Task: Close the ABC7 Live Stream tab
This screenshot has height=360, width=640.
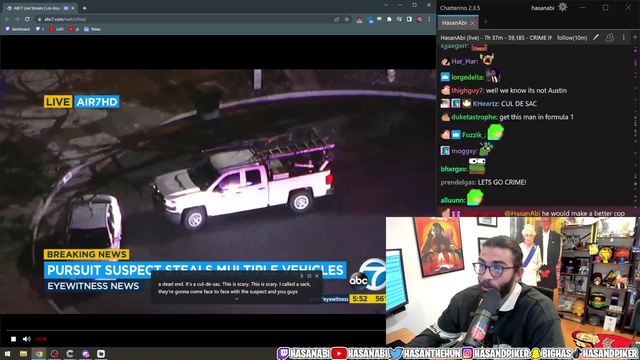Action: (x=73, y=8)
